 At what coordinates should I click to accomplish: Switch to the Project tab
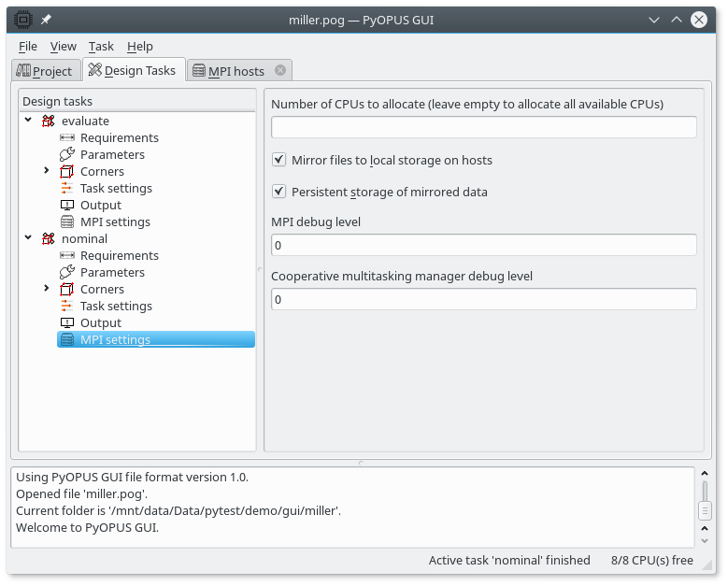click(44, 71)
